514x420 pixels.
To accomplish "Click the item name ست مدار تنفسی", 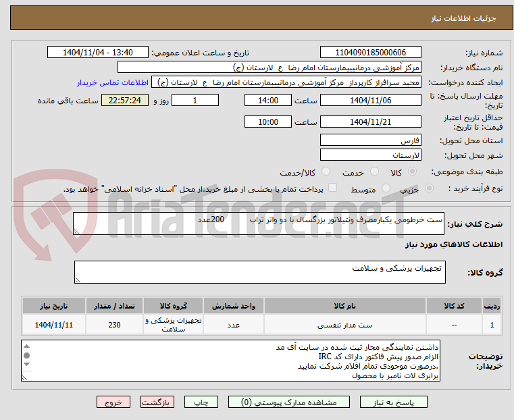I will tap(345, 325).
